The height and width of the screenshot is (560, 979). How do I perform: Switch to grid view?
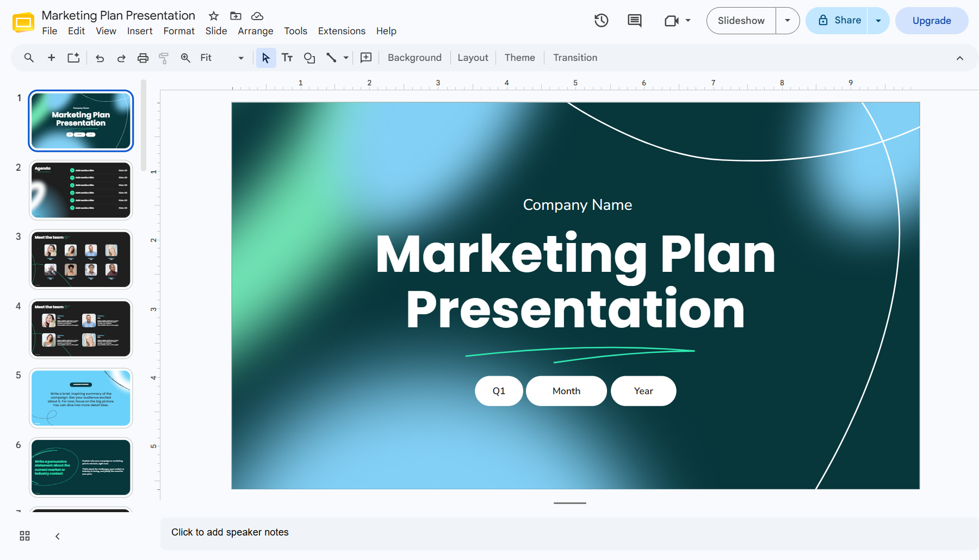coord(25,536)
